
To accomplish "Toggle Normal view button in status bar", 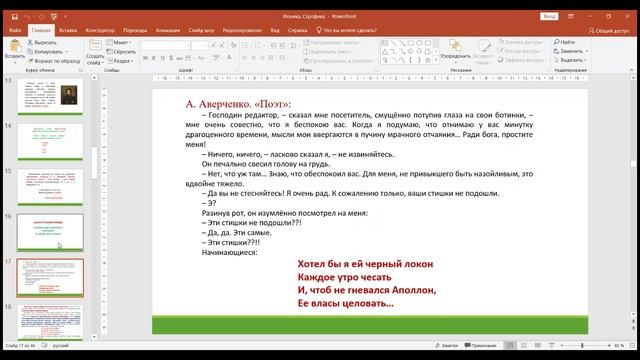I will pos(510,345).
